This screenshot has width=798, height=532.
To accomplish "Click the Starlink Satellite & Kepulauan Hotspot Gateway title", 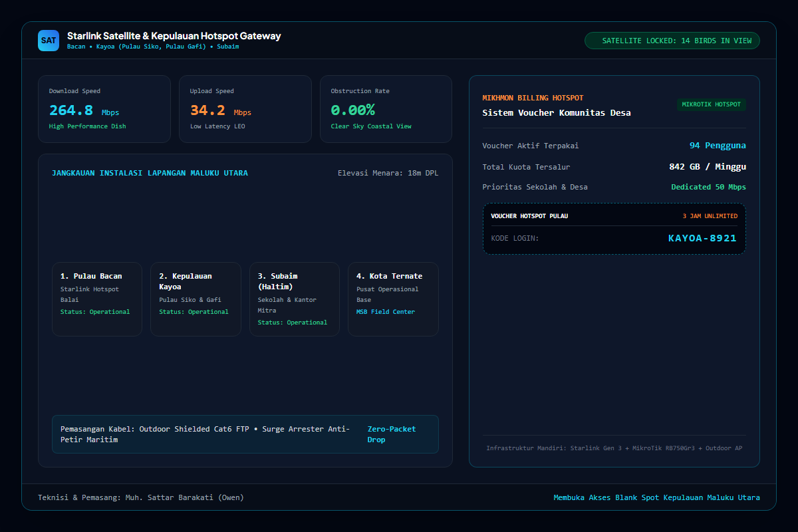I will [174, 36].
